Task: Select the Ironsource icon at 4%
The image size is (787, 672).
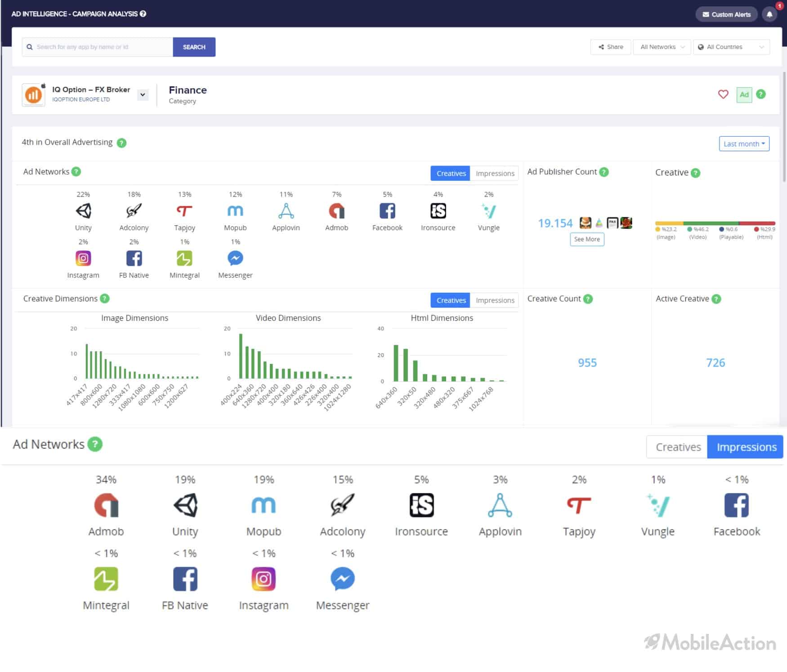Action: (x=438, y=211)
